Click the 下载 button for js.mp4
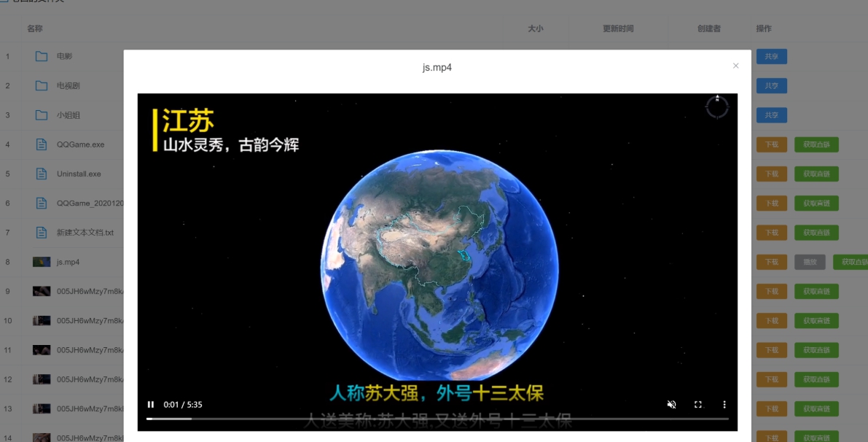This screenshot has width=868, height=442. pos(772,261)
